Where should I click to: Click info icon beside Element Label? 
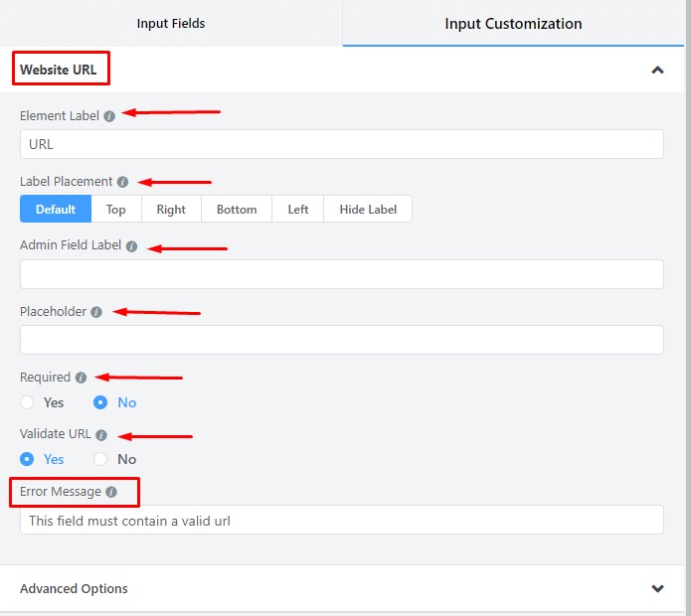click(x=109, y=116)
